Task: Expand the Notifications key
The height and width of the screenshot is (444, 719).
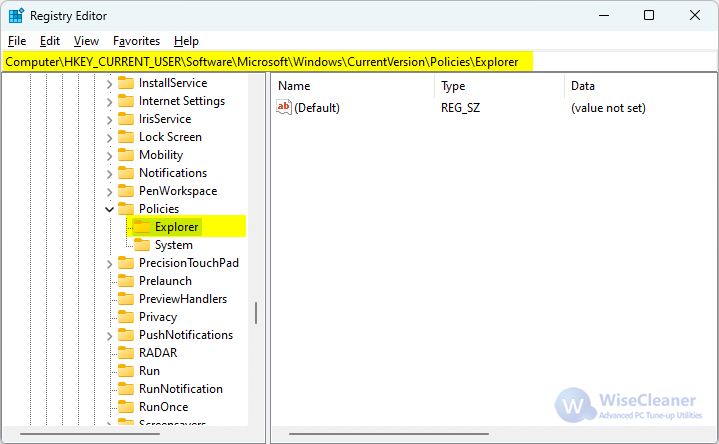Action: coord(109,174)
